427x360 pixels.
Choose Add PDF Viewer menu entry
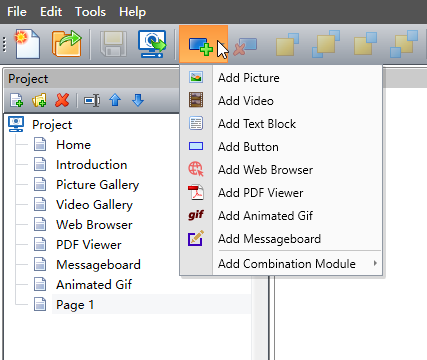[x=281, y=193]
